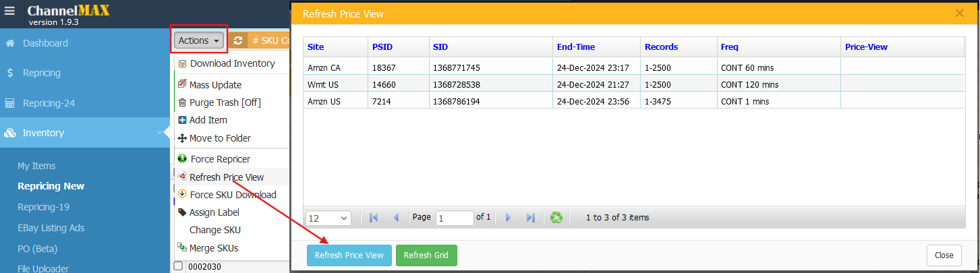Tick checkbox next to item 0002030
Screen dimensions: 980x273
(178, 266)
